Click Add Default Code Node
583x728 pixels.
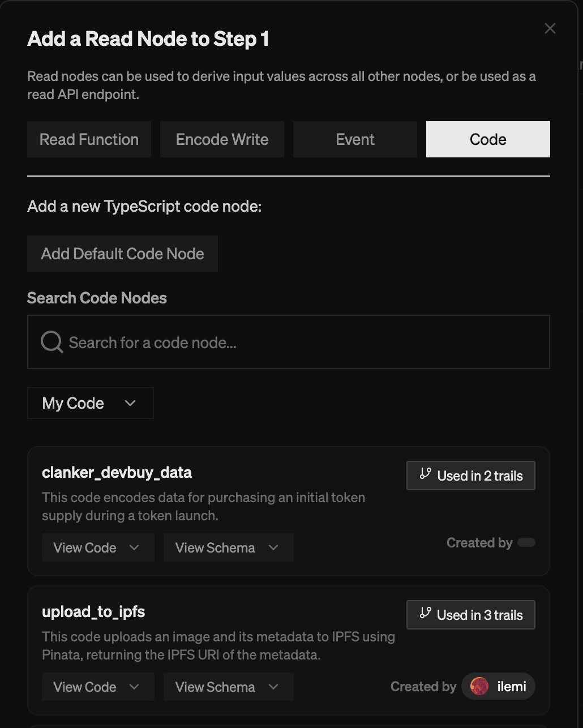122,254
